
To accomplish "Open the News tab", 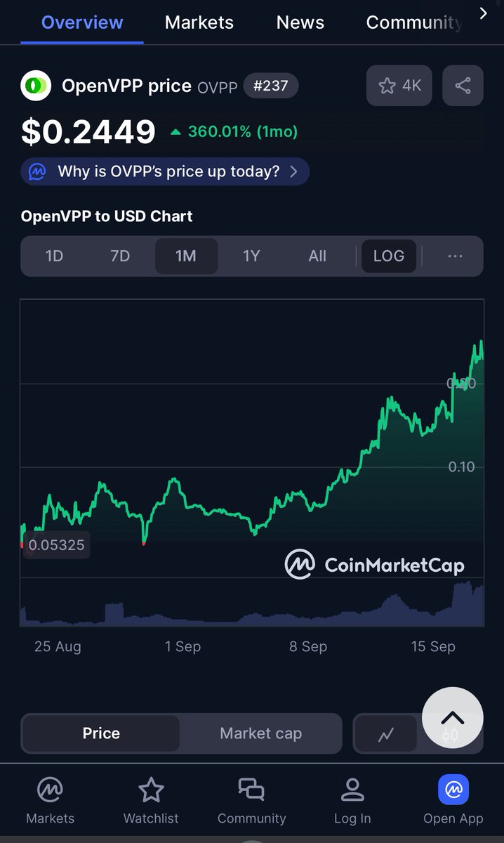I will pos(300,22).
